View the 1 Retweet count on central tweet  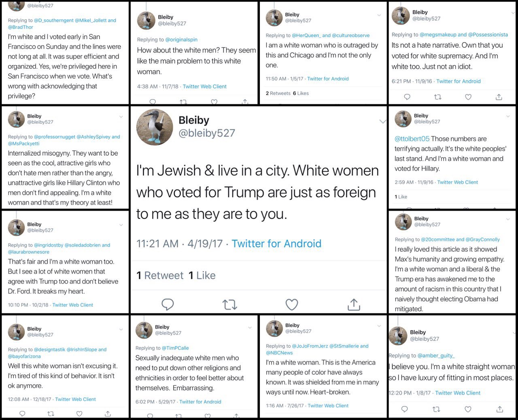[x=160, y=275]
